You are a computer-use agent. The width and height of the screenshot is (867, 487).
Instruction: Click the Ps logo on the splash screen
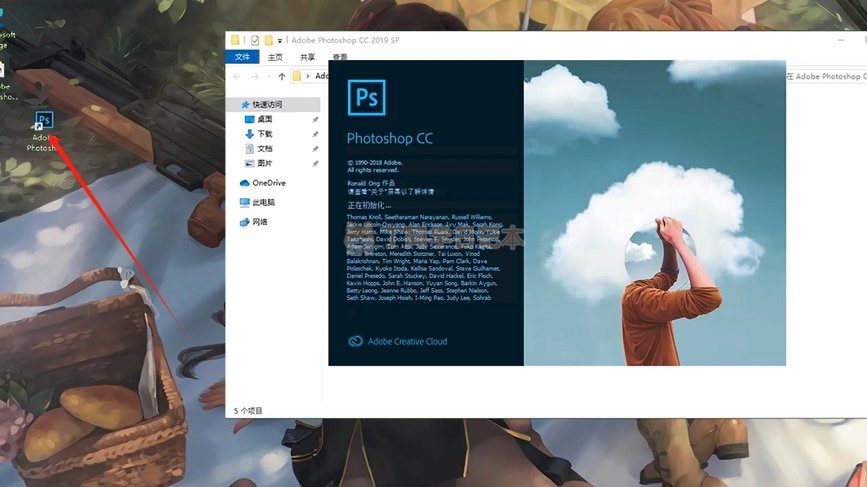(367, 98)
